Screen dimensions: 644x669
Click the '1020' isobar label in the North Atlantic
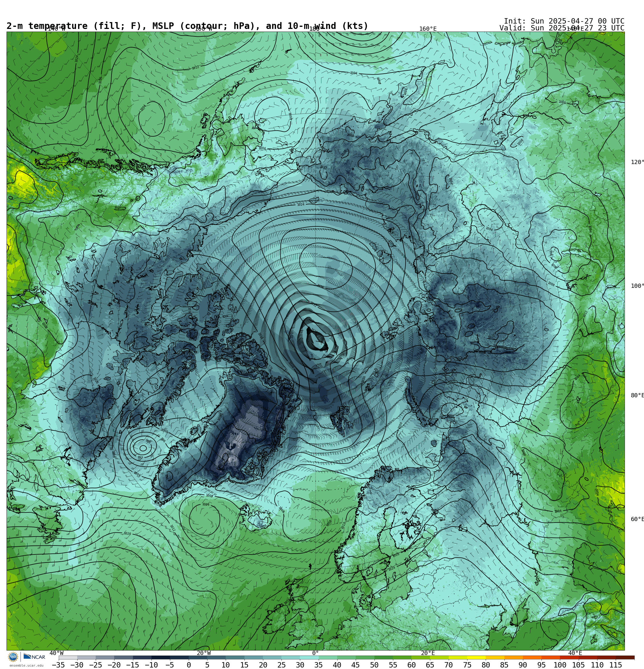tap(127, 534)
